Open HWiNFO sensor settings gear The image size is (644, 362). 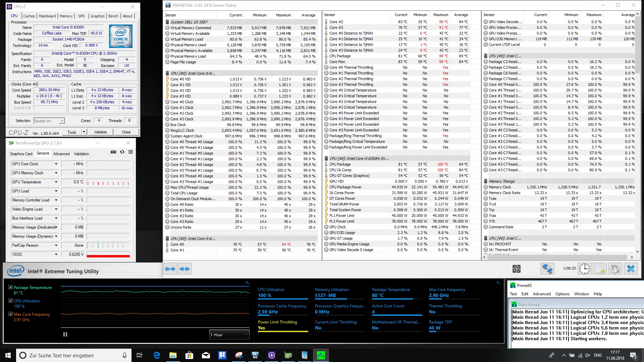[x=615, y=269]
